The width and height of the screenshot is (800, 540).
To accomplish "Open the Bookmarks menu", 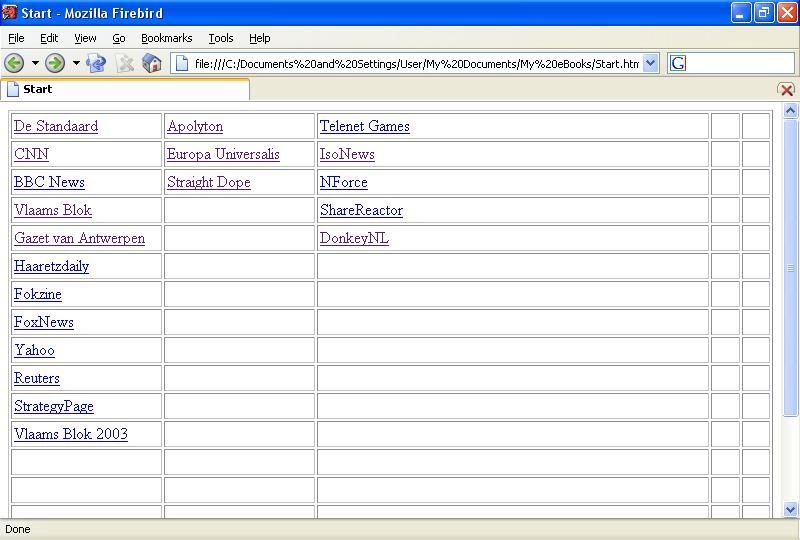I will click(166, 38).
